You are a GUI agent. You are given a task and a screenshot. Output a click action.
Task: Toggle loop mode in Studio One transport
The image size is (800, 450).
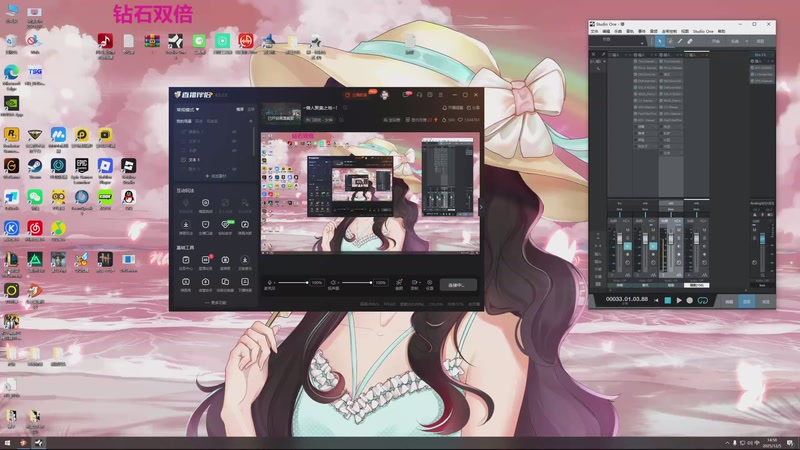703,301
